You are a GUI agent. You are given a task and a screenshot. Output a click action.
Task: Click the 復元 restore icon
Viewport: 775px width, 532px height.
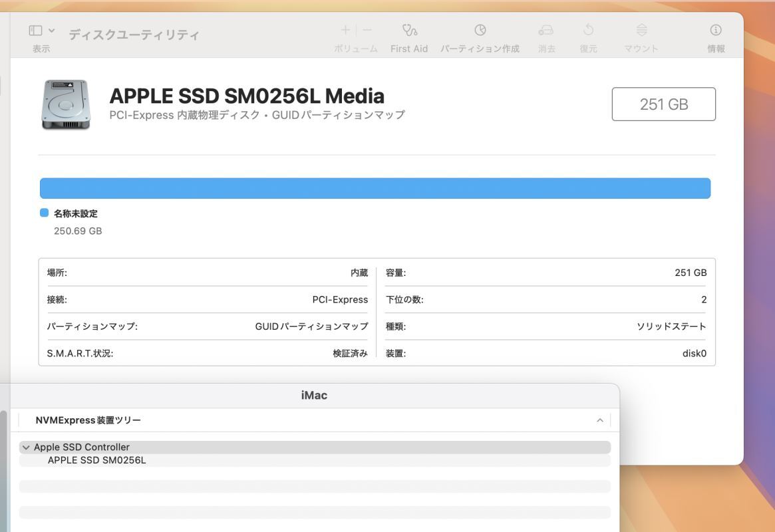[x=588, y=30]
